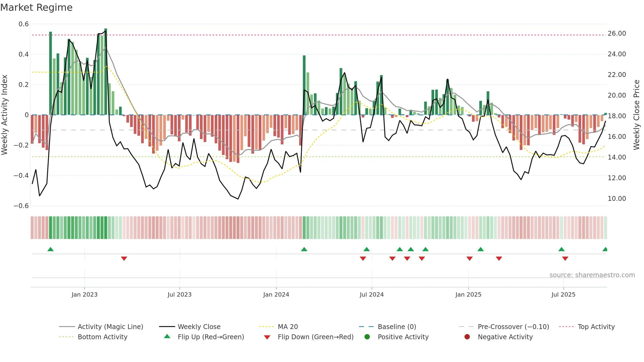Click the 14.00 tick on the price axis

coord(617,157)
